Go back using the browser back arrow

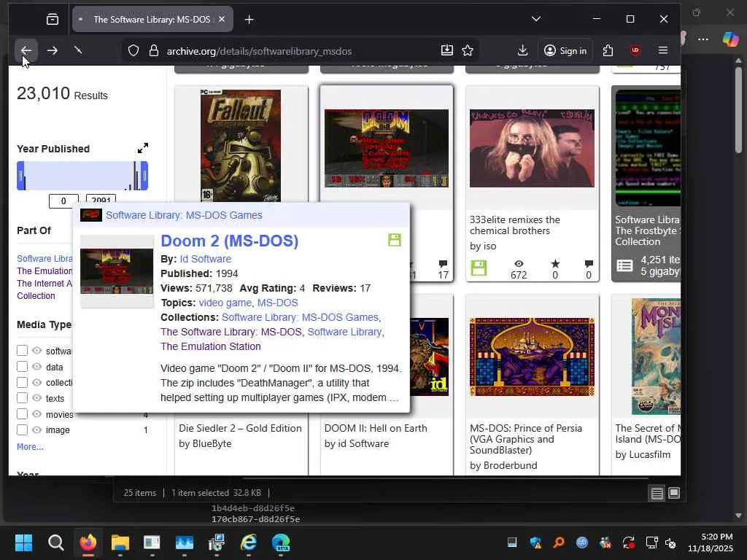[26, 50]
